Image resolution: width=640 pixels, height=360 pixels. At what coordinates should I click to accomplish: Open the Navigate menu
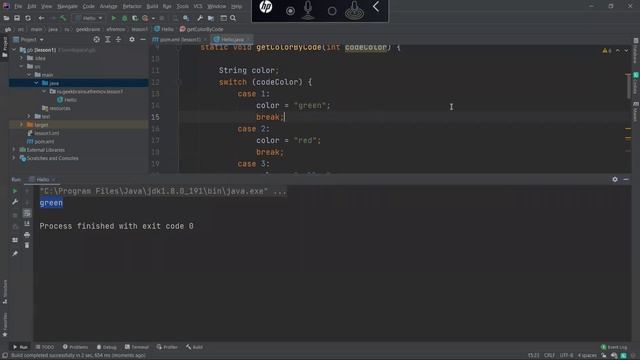coord(67,6)
